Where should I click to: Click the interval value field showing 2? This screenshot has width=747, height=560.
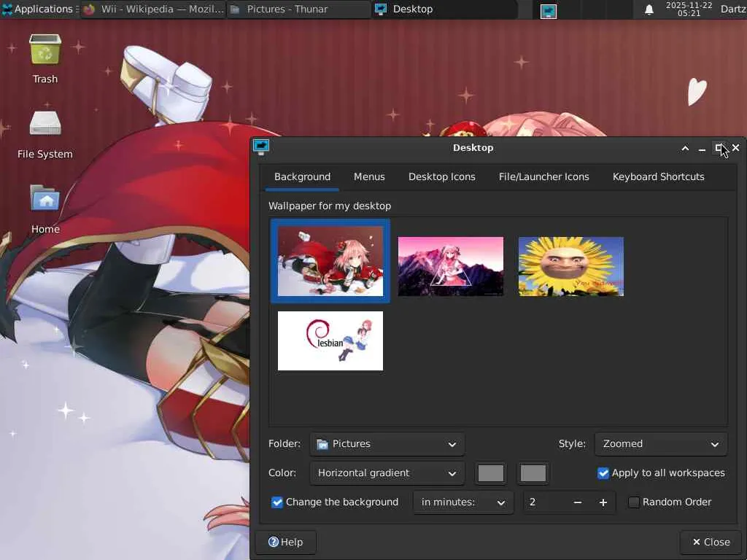(544, 502)
